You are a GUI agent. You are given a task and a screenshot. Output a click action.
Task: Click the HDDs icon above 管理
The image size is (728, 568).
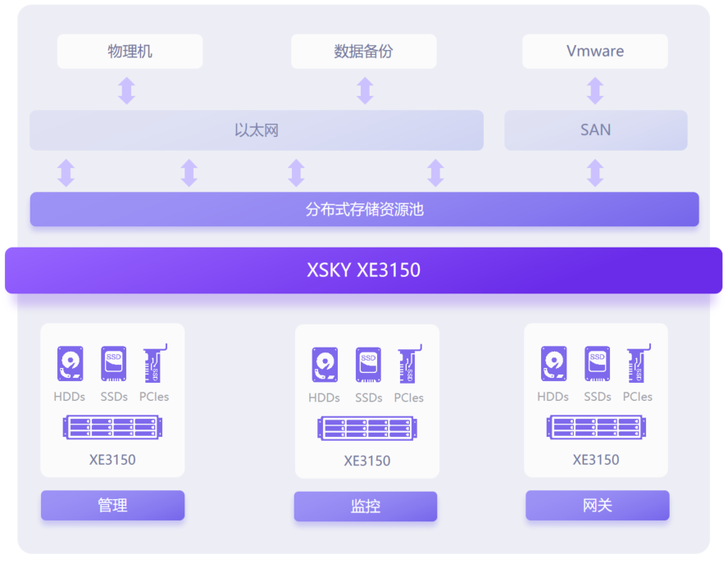pyautogui.click(x=71, y=363)
